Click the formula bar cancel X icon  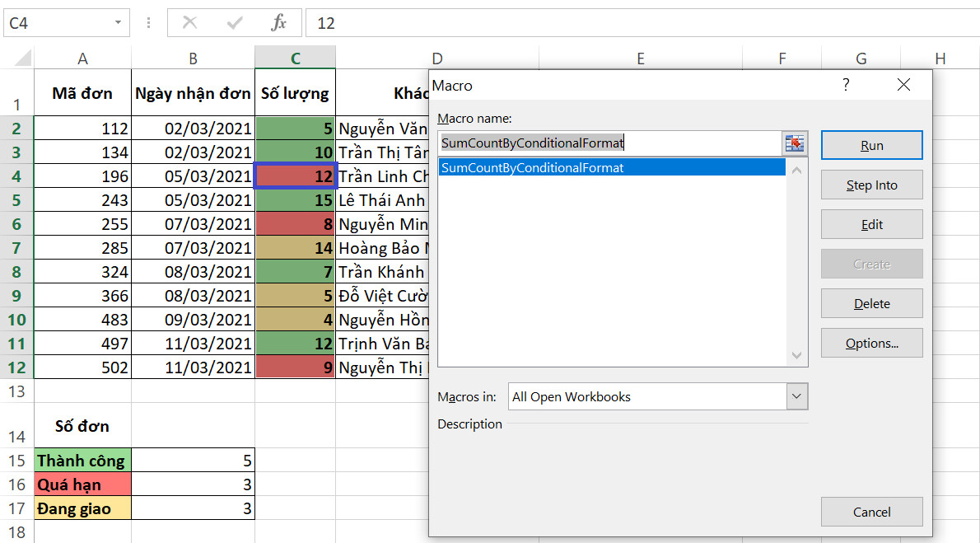(x=189, y=23)
